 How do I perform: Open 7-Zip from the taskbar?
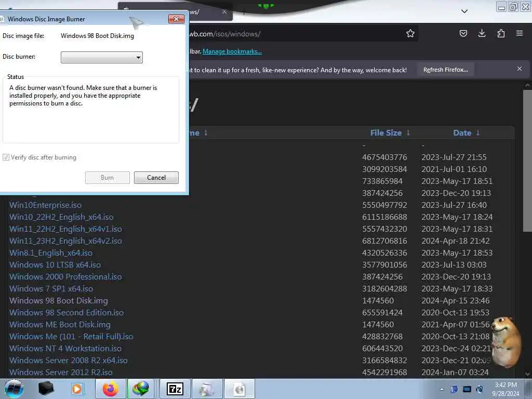175,389
